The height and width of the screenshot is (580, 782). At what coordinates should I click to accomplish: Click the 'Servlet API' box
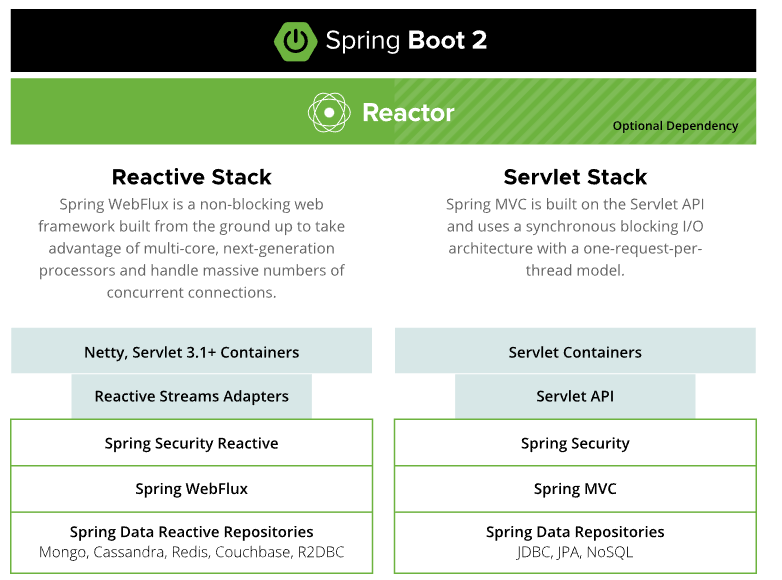coord(575,396)
